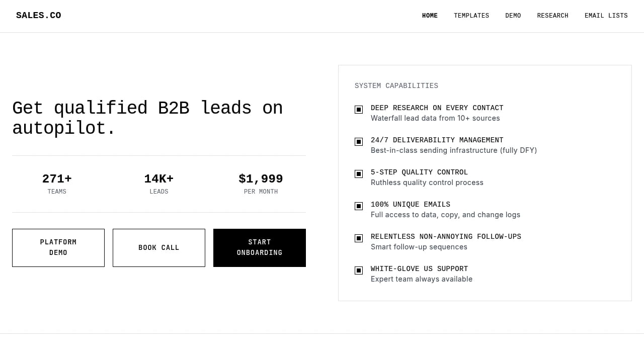
Task: Select the SYSTEM CAPABILITIES panel heading
Action: coord(396,85)
